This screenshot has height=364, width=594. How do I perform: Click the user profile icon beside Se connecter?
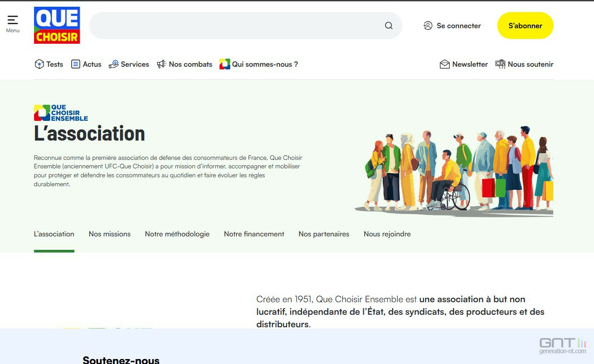[428, 26]
